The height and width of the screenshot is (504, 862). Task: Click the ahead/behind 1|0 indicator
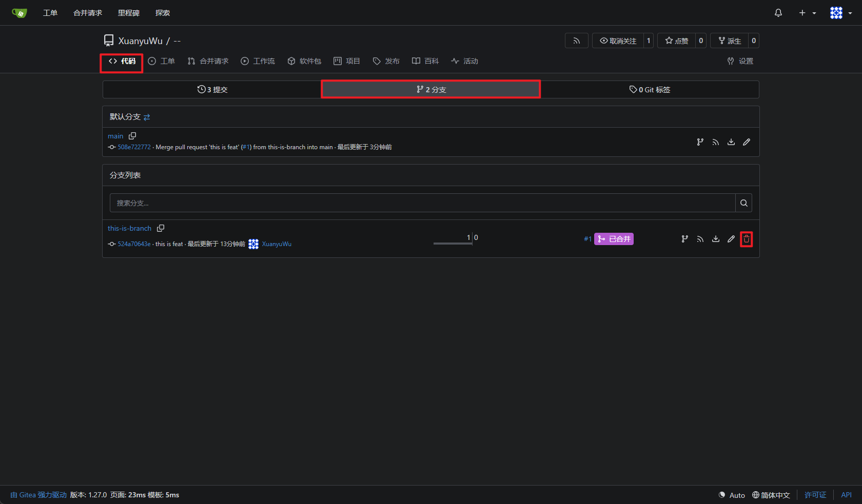(456, 239)
